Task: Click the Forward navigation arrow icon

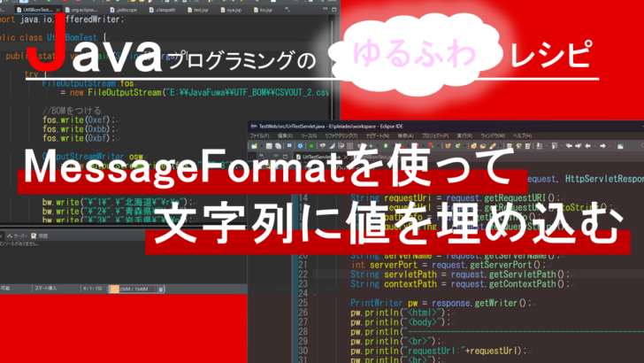Action: point(602,146)
